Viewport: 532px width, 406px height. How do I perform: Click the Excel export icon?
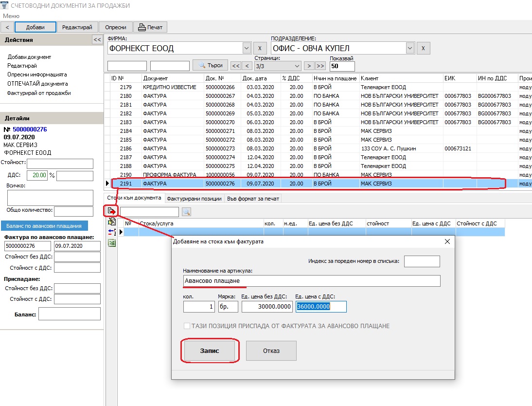click(x=111, y=243)
